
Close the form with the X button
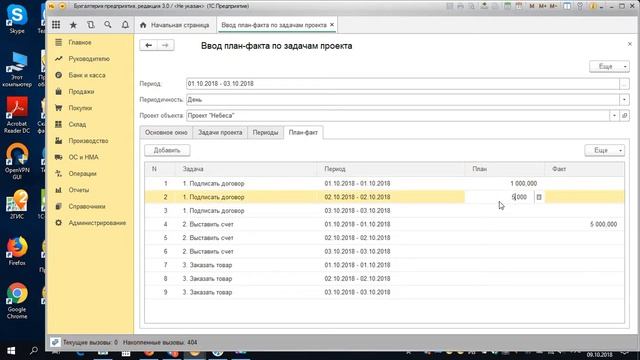tap(629, 44)
